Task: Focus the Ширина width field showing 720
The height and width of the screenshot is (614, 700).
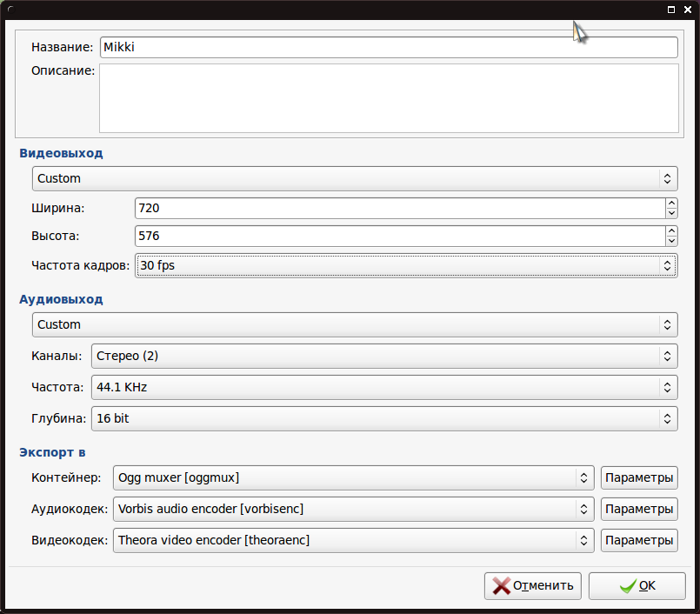Action: 400,209
